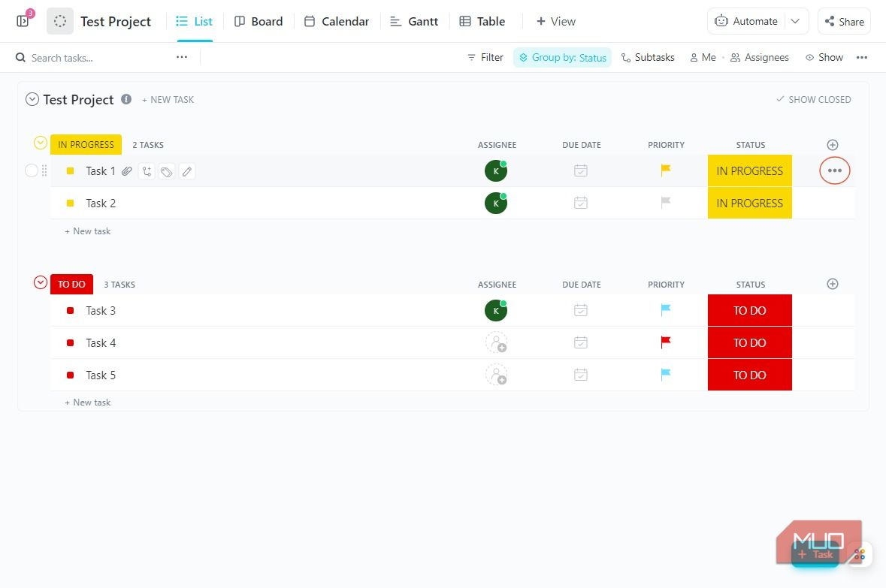Click the red To Do status of Task 4
The width and height of the screenshot is (886, 588).
[750, 343]
